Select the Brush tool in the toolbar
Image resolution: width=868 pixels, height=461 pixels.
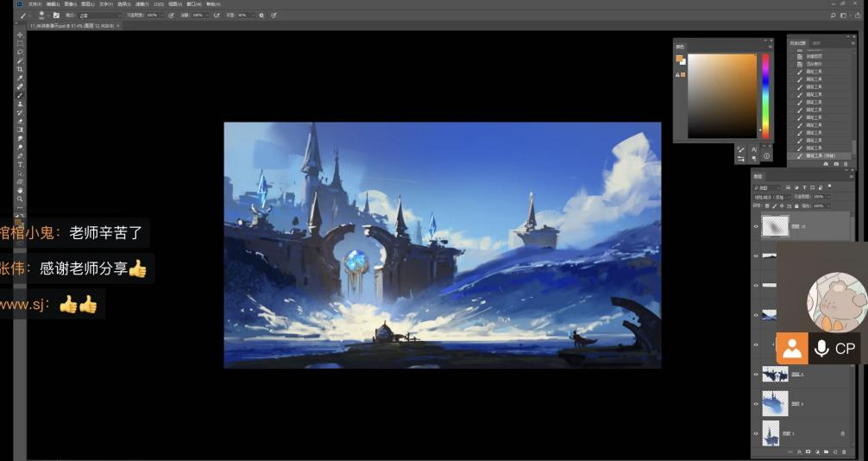(20, 95)
